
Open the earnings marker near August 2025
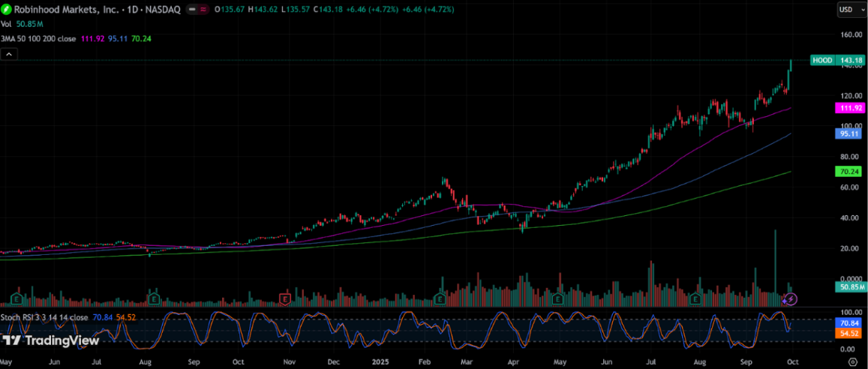(x=695, y=299)
